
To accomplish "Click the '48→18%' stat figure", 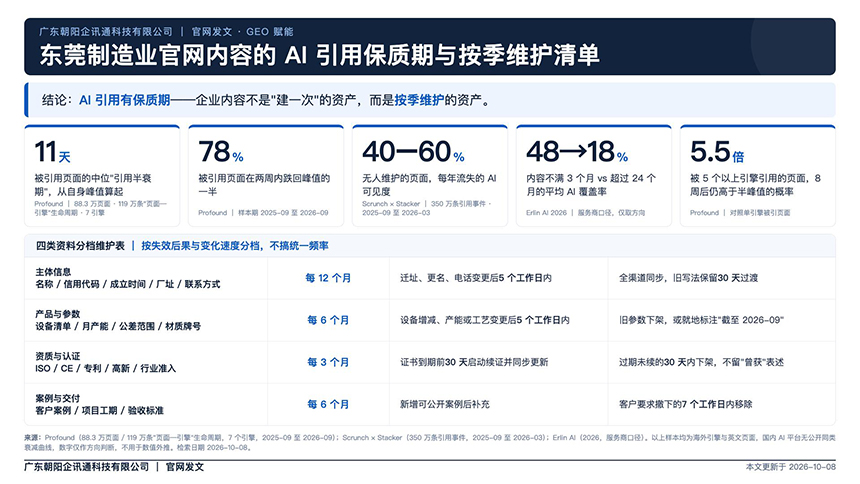I will 577,152.
